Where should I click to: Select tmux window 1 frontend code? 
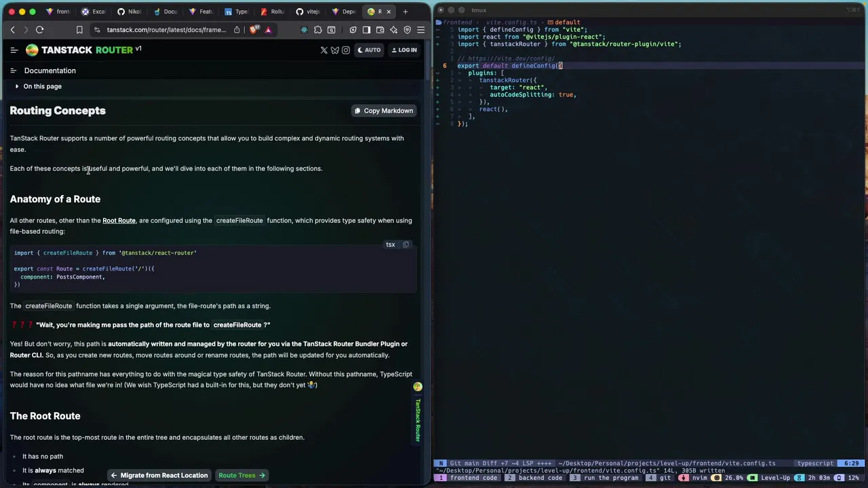tap(469, 478)
